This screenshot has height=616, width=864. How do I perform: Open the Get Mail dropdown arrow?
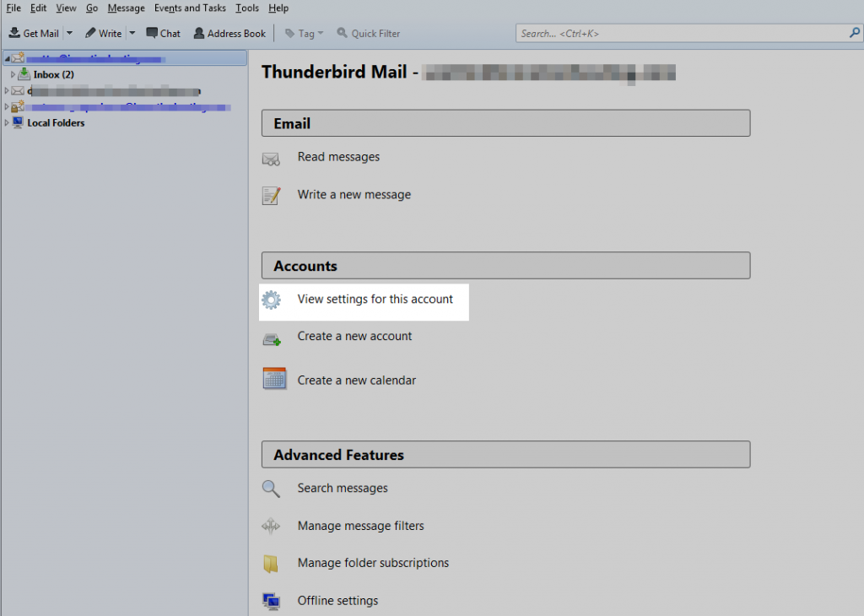69,33
